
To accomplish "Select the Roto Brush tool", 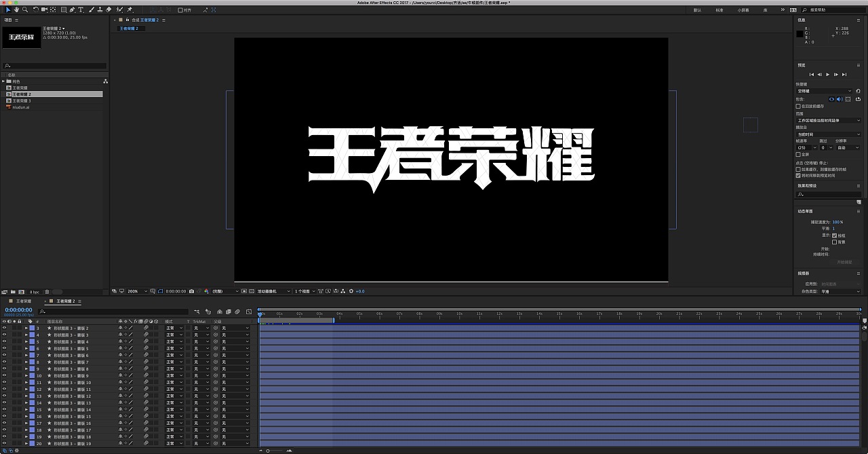I will pyautogui.click(x=119, y=10).
